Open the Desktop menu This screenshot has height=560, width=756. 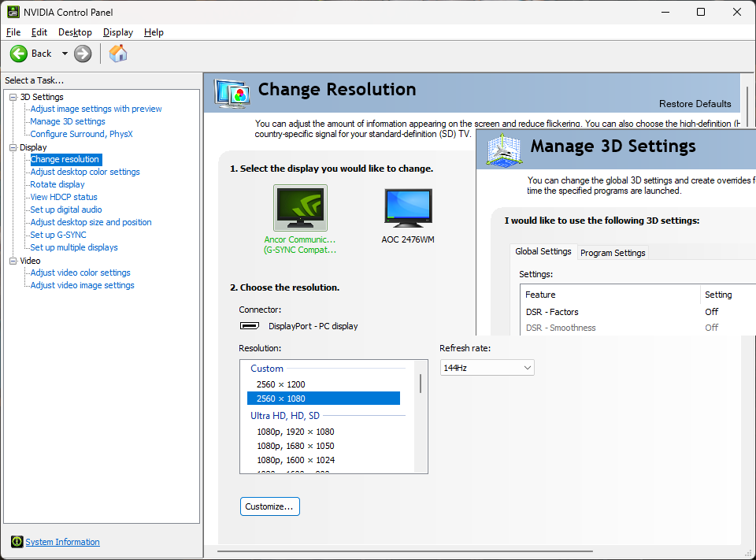[75, 32]
